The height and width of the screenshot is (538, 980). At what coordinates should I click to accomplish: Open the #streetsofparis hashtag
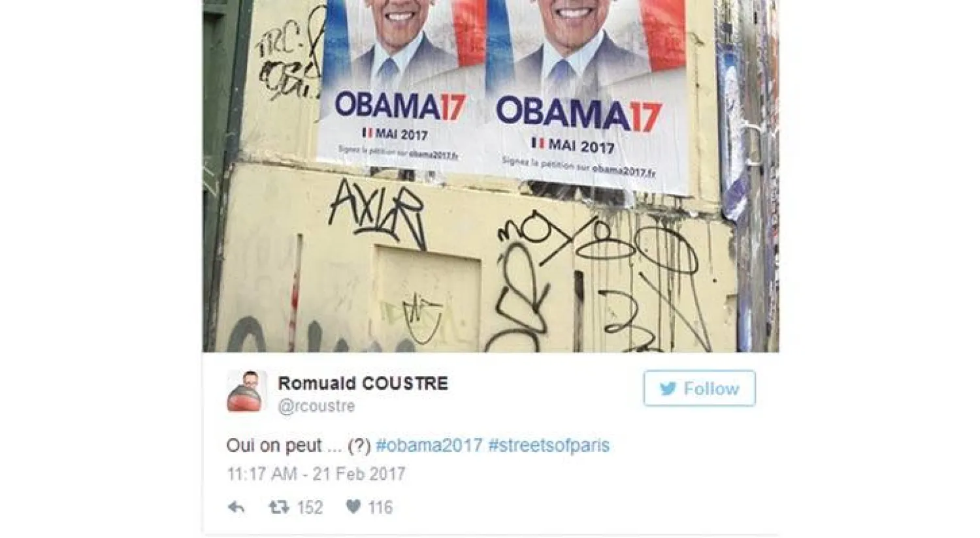[x=549, y=445]
